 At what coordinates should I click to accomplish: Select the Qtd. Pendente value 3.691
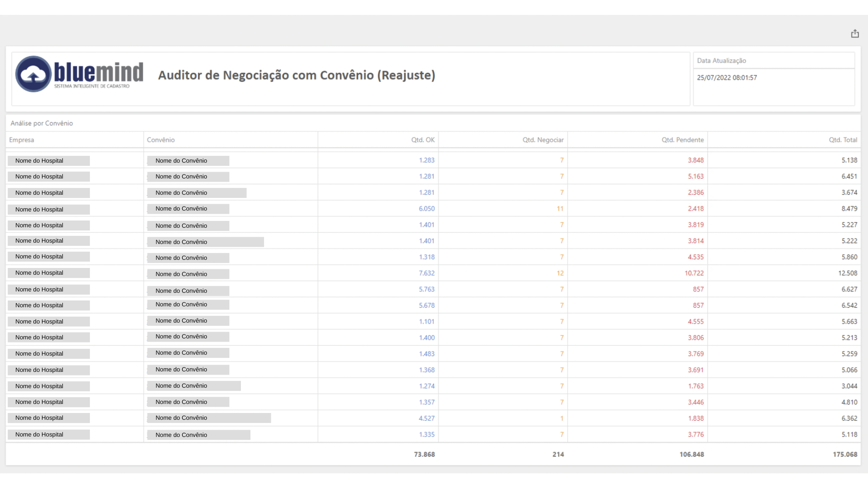coord(696,370)
